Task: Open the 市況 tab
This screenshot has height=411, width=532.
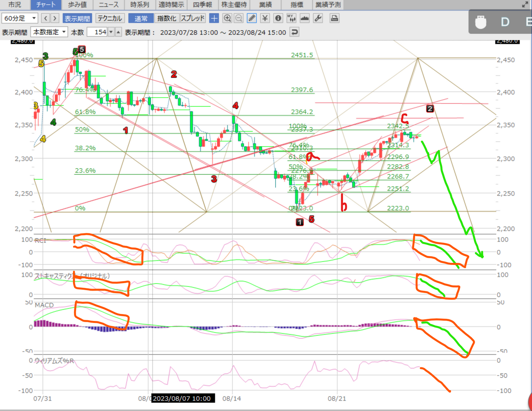Action: tap(15, 5)
